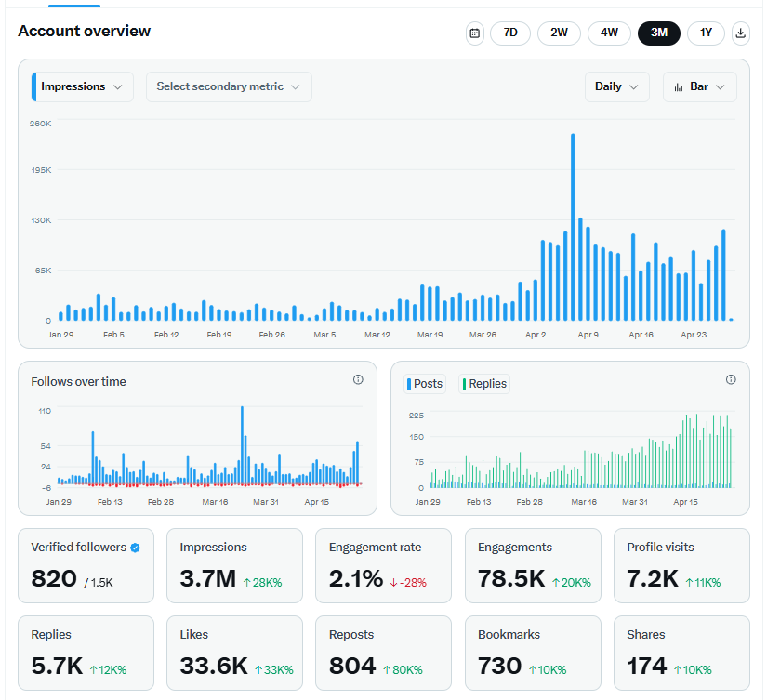Image resolution: width=767 pixels, height=700 pixels.
Task: Toggle the Posts series in the chart
Action: coord(425,384)
